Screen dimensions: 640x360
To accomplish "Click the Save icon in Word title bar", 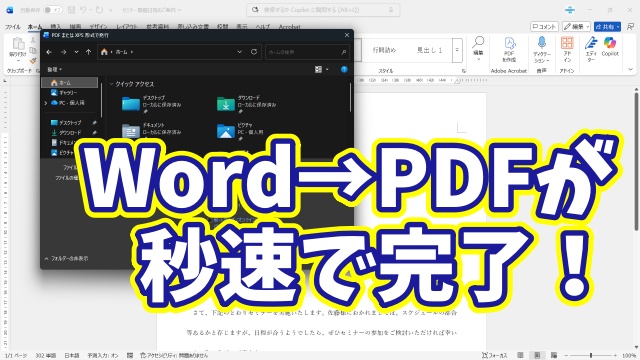I will tap(71, 9).
